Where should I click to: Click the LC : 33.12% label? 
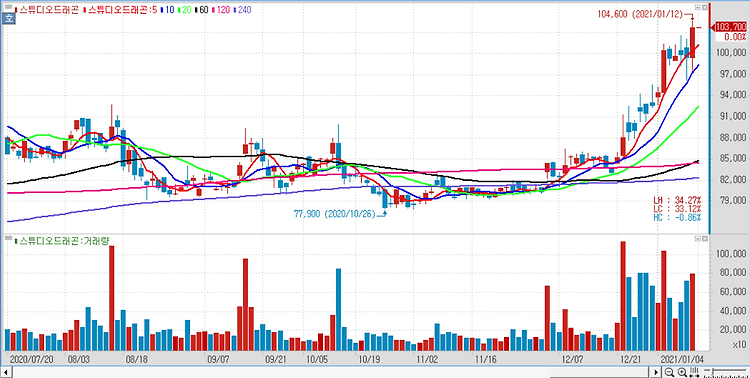(x=677, y=209)
